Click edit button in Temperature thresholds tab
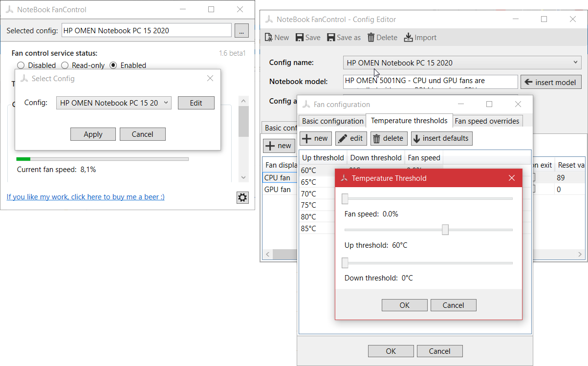The image size is (588, 366). (350, 138)
